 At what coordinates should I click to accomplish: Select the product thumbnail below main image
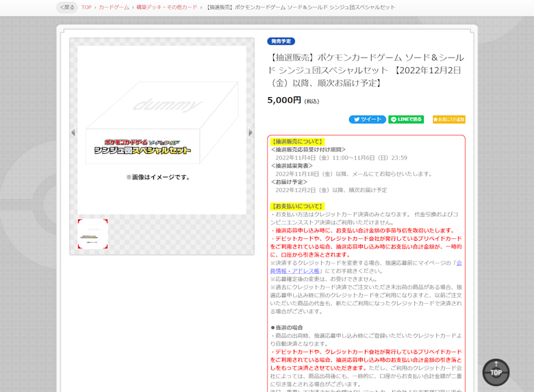(x=92, y=234)
